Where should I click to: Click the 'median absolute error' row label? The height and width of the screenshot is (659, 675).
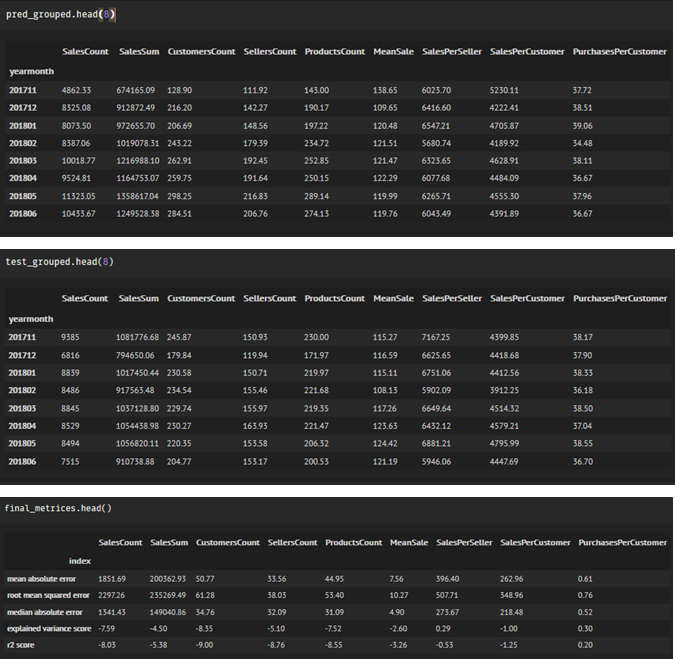click(45, 612)
